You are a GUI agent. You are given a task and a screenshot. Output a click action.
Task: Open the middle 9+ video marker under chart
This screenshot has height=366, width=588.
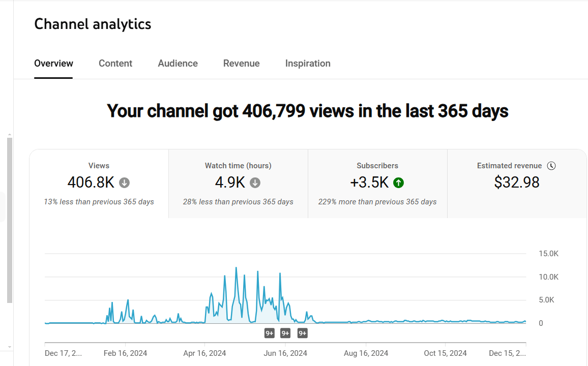click(285, 333)
